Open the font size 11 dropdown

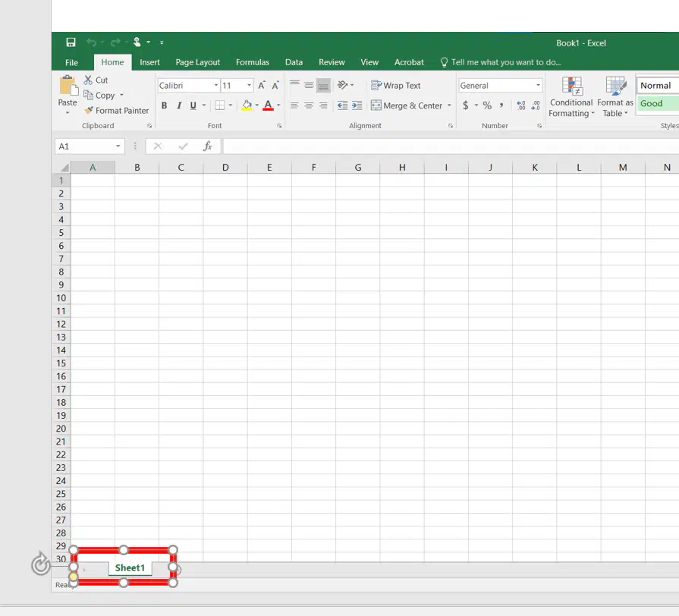pos(249,85)
